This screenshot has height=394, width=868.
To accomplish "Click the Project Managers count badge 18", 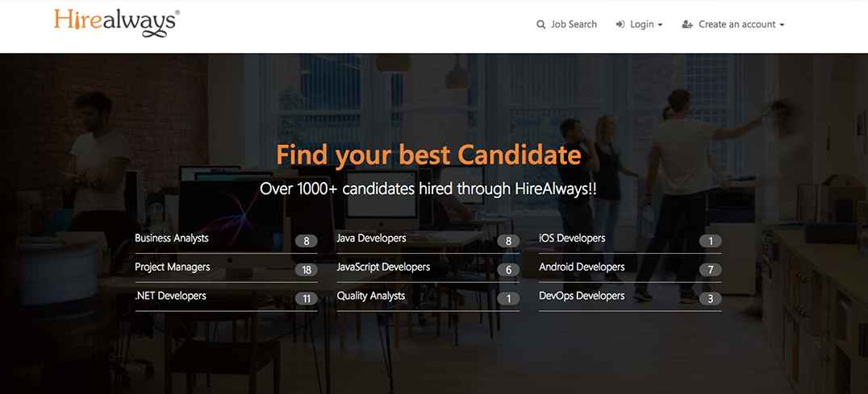I will coord(306,270).
